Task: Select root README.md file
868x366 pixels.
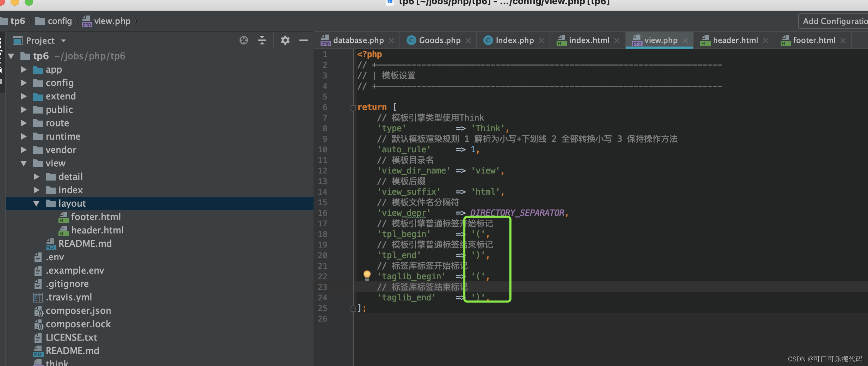Action: [x=72, y=351]
